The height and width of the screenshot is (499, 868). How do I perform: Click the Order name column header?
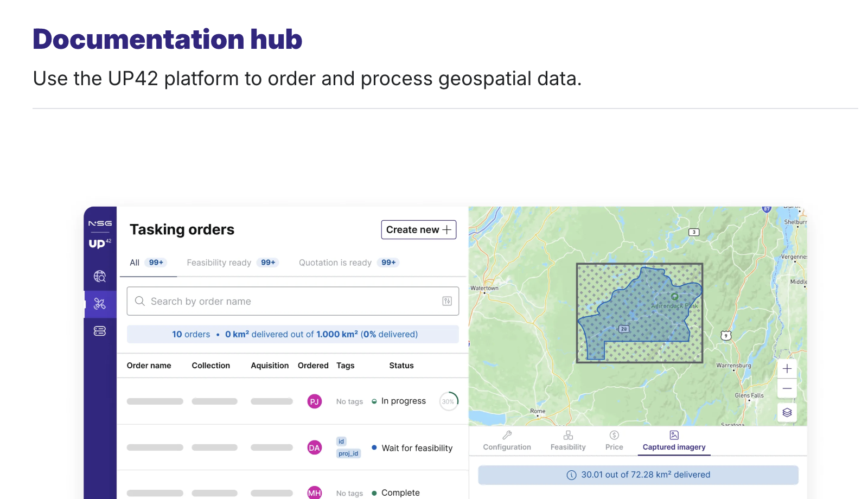149,366
